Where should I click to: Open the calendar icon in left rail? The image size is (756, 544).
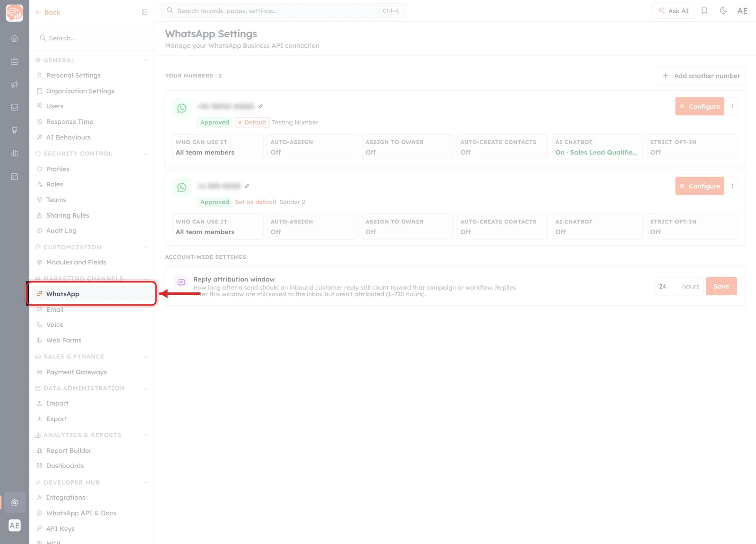(15, 176)
